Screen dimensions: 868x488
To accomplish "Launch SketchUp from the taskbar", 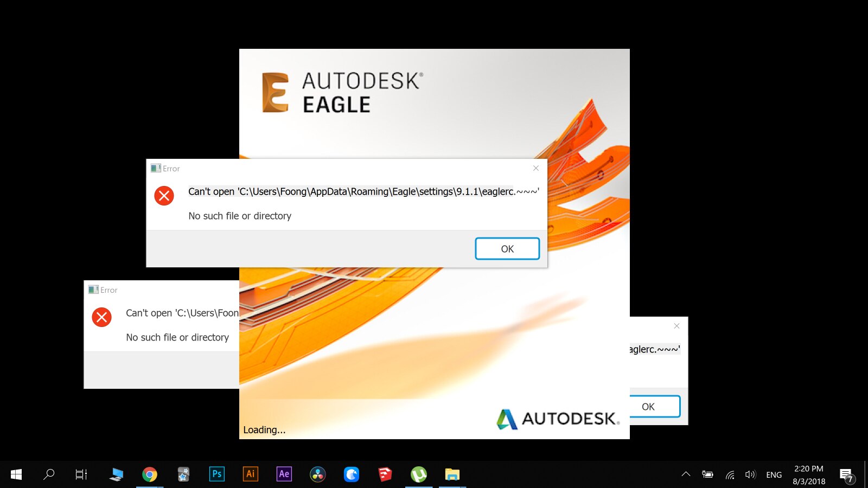I will click(385, 474).
